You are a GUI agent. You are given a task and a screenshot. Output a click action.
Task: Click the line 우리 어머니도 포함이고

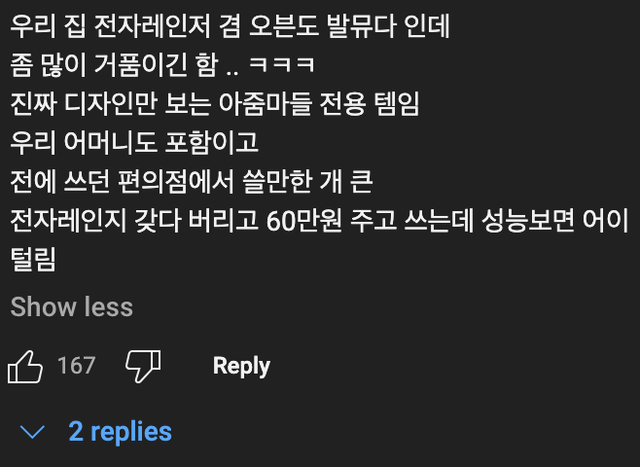click(134, 143)
